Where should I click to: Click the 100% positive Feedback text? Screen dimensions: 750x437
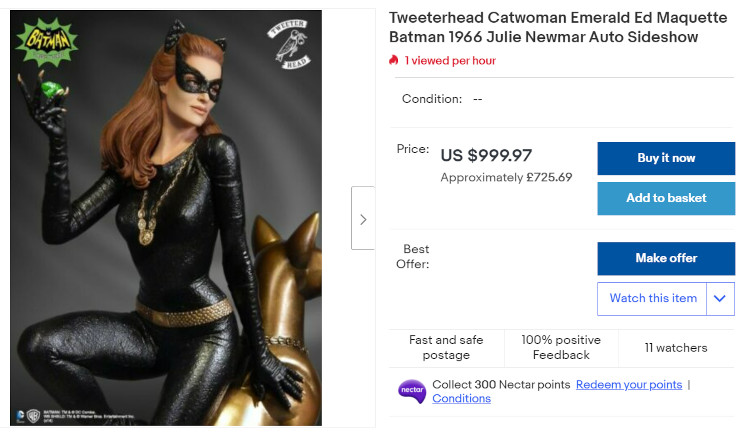(561, 348)
